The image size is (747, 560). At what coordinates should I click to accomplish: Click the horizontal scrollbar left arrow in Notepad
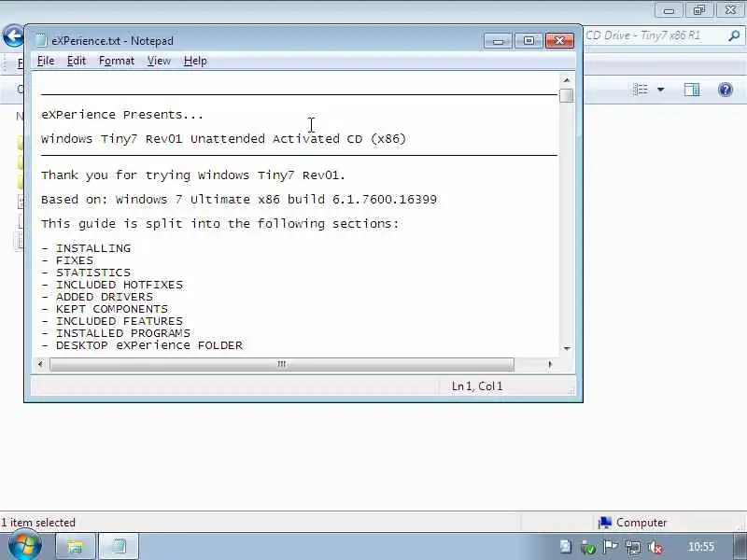(40, 364)
